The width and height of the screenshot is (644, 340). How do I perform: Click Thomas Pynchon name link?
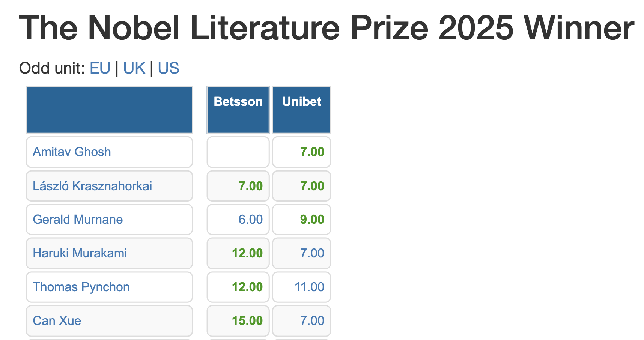pyautogui.click(x=81, y=287)
